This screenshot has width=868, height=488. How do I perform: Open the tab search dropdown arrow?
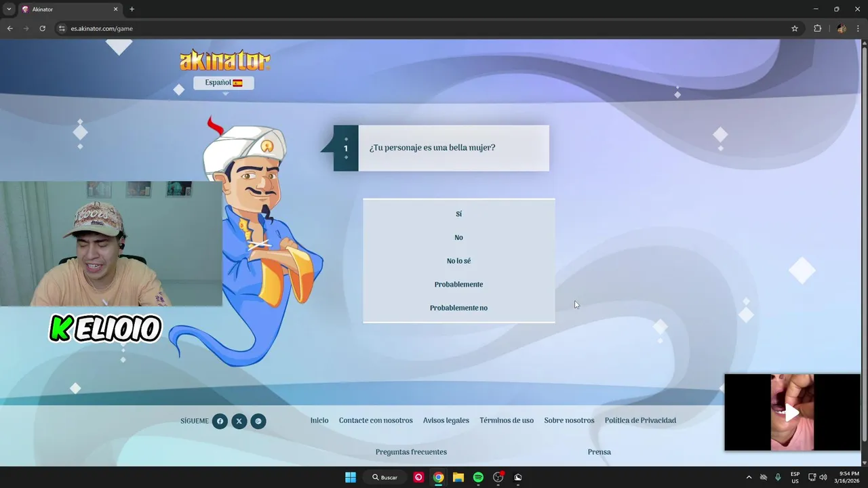[x=9, y=9]
